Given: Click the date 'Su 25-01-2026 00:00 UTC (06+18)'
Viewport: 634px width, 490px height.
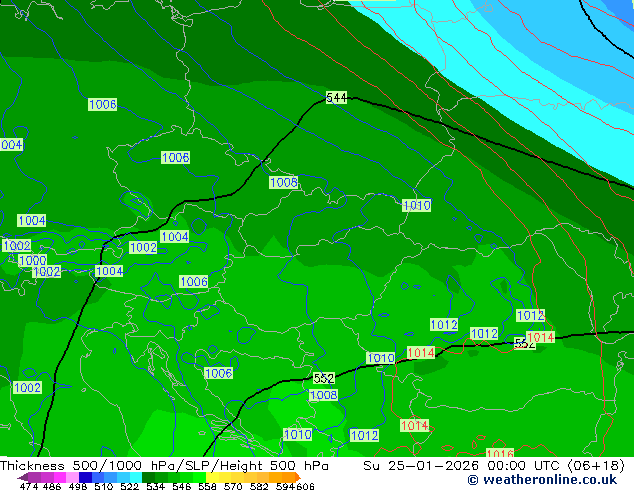Looking at the screenshot, I should [494, 466].
